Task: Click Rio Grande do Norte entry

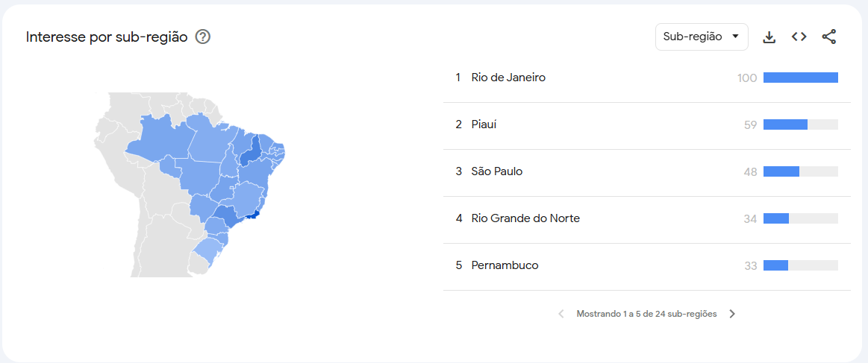Action: click(525, 218)
